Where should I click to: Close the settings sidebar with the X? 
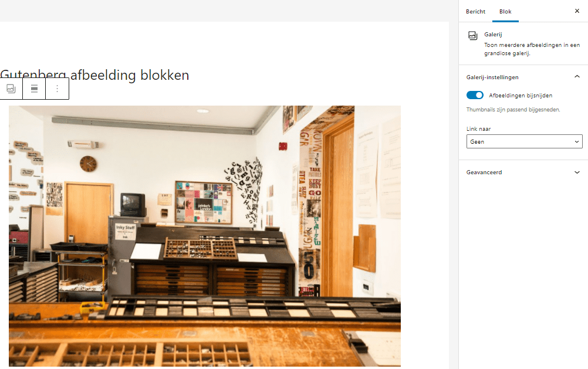[576, 11]
